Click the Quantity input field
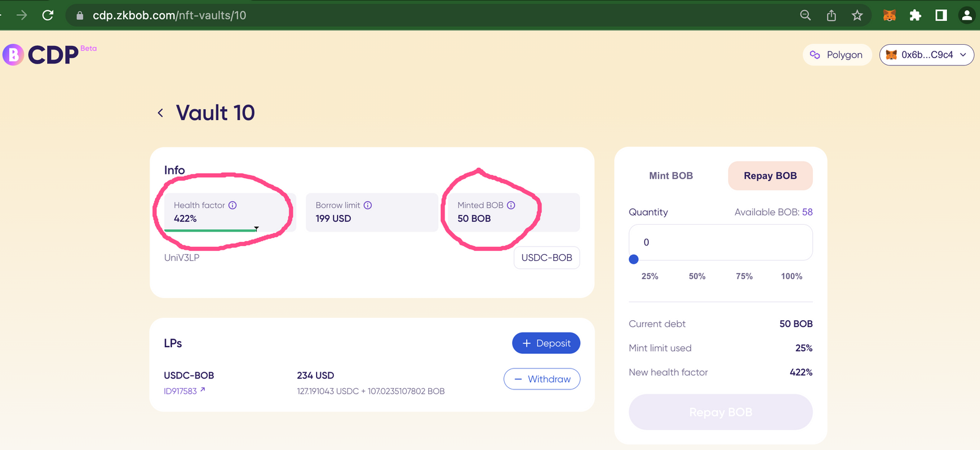Screen dimensions: 980x450 point(720,242)
